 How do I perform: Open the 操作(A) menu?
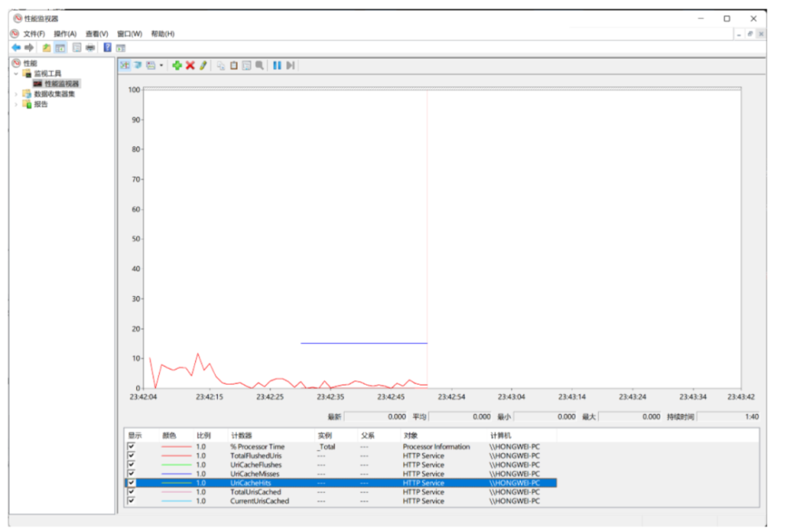point(65,34)
